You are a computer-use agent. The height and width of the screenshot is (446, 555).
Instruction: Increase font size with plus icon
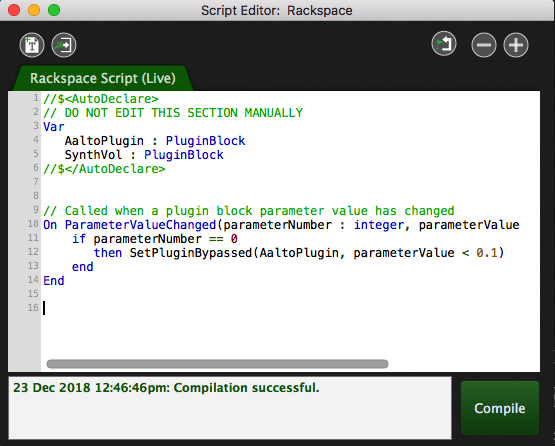[516, 45]
